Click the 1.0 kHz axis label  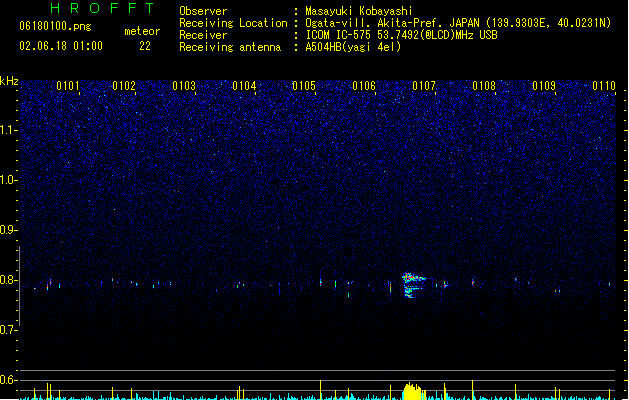tap(8, 180)
